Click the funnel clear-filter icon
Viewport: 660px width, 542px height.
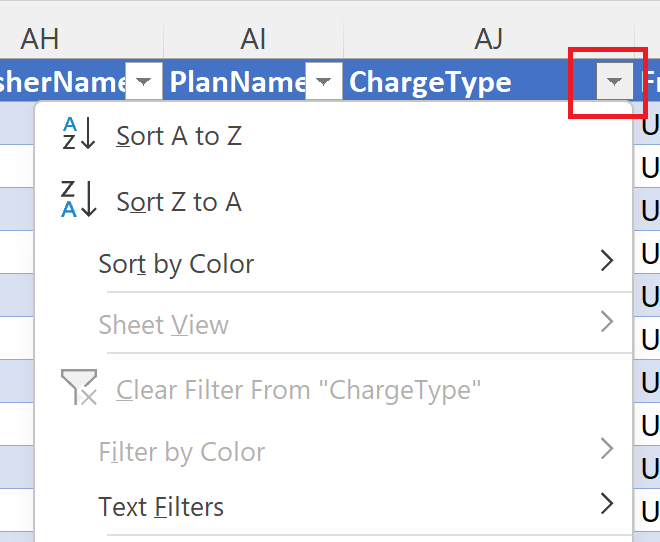coord(78,387)
